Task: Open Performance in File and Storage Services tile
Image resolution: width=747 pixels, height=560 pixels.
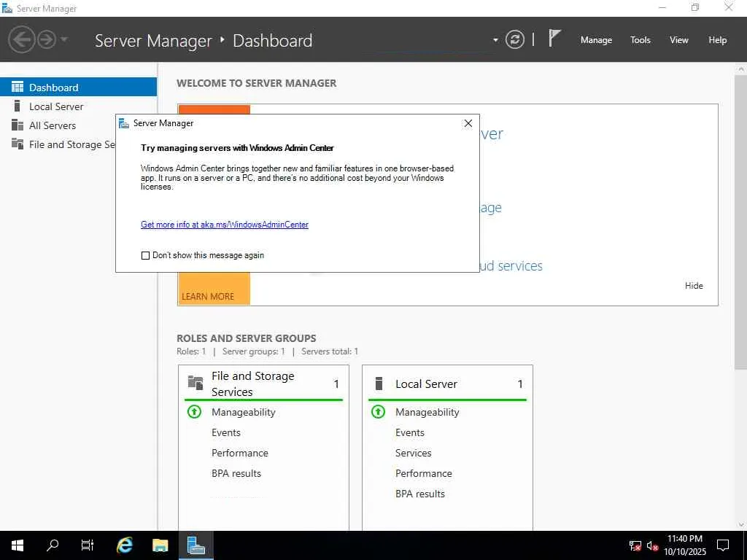Action: pyautogui.click(x=239, y=453)
